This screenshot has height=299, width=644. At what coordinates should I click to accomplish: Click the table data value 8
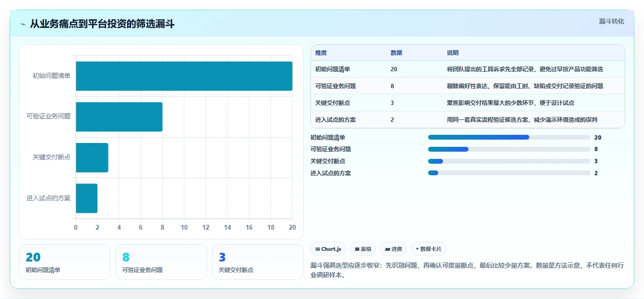[x=392, y=86]
